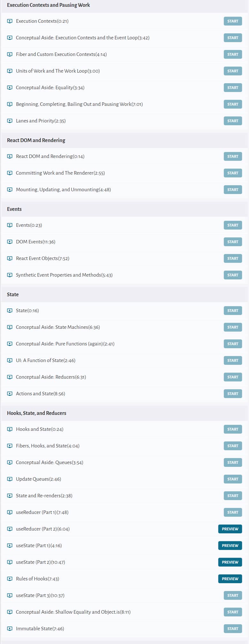Click video icon beside Update Queues lesson
This screenshot has width=249, height=644.
click(10, 479)
